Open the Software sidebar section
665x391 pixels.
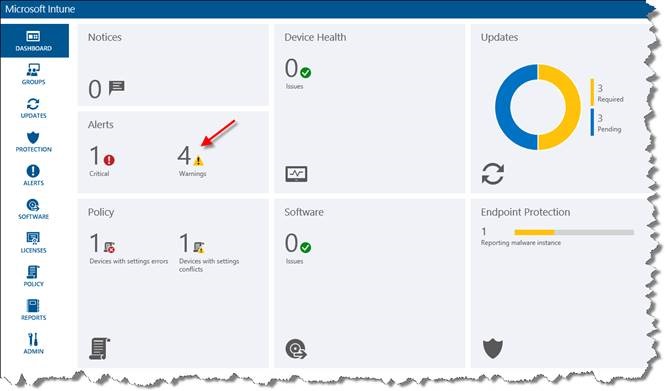pos(34,209)
